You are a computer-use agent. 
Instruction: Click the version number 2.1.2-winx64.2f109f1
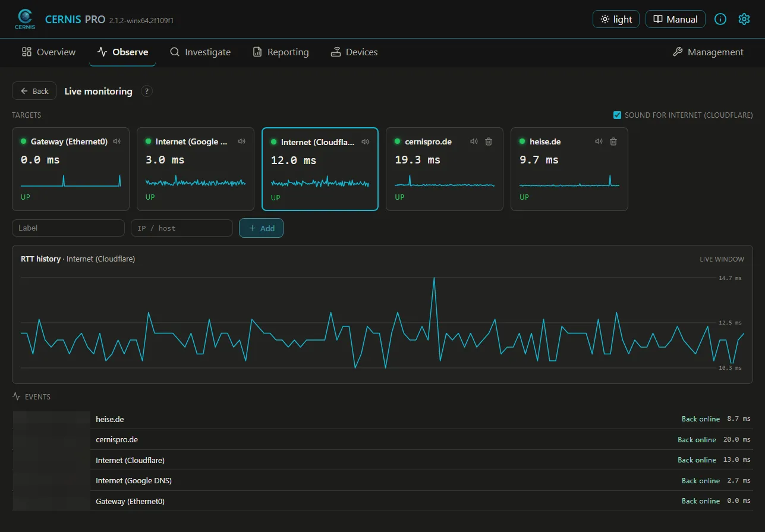pyautogui.click(x=141, y=20)
